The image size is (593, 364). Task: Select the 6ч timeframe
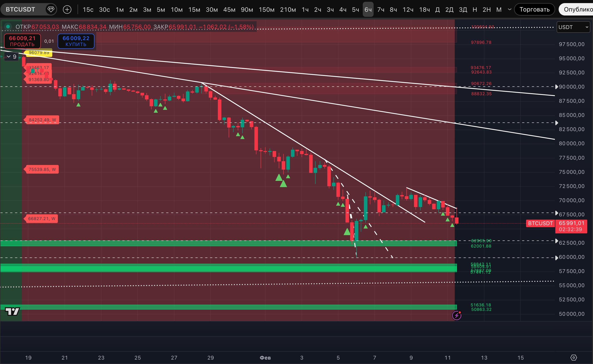point(368,9)
